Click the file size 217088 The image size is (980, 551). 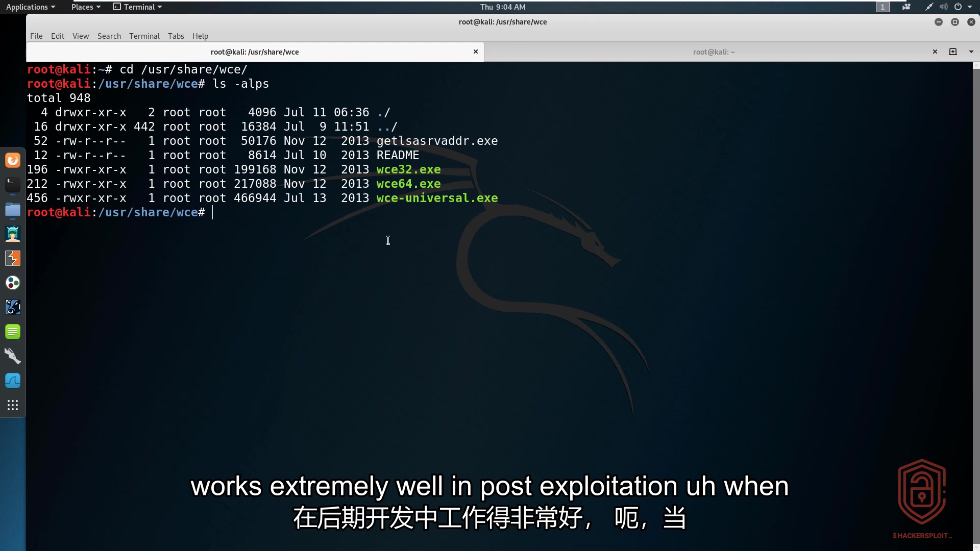click(x=255, y=184)
